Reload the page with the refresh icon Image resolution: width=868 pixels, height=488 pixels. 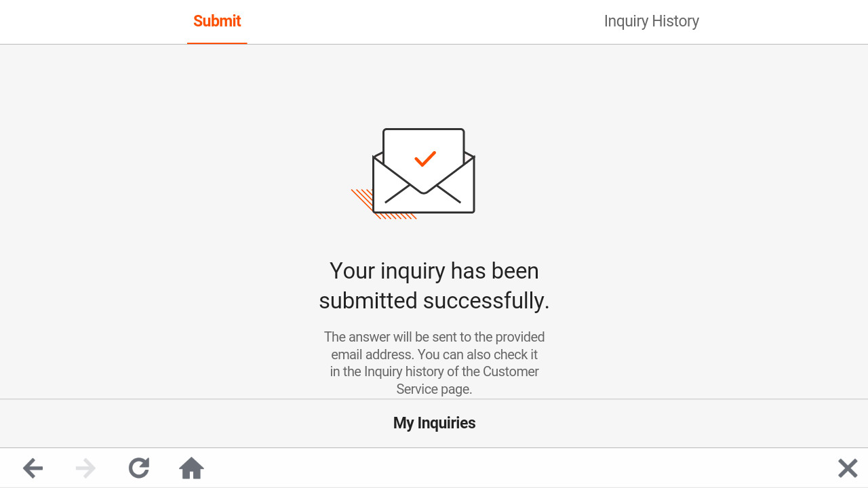pos(139,468)
